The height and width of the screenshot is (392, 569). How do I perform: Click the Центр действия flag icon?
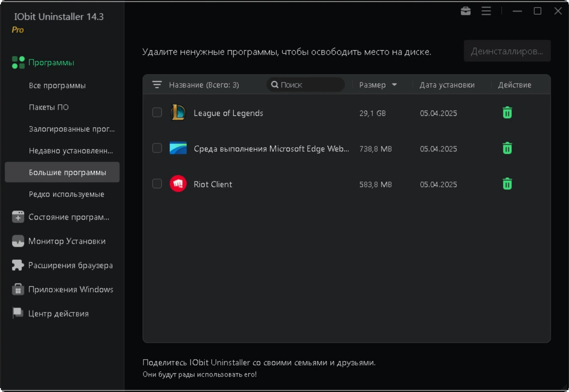click(18, 313)
